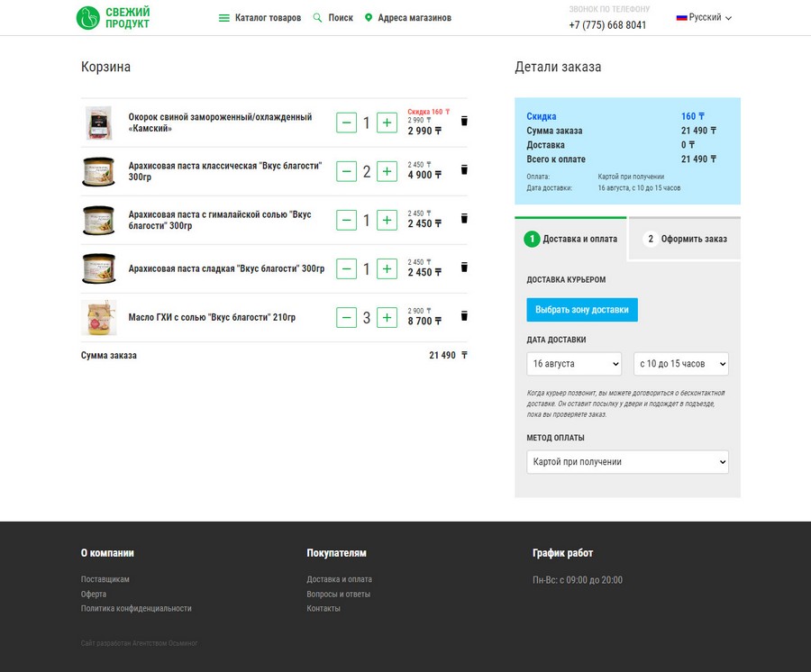Open Адреса магазинов link
Viewport: 811px width, 672px height.
tap(407, 18)
